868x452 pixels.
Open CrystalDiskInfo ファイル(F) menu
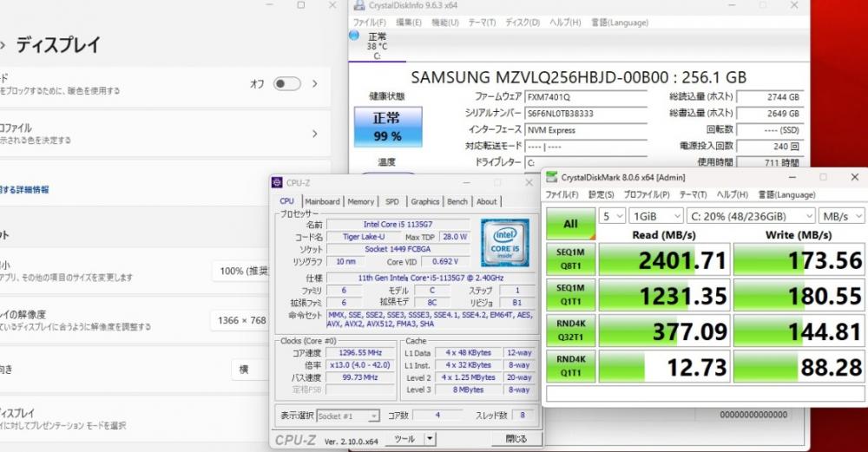click(369, 23)
